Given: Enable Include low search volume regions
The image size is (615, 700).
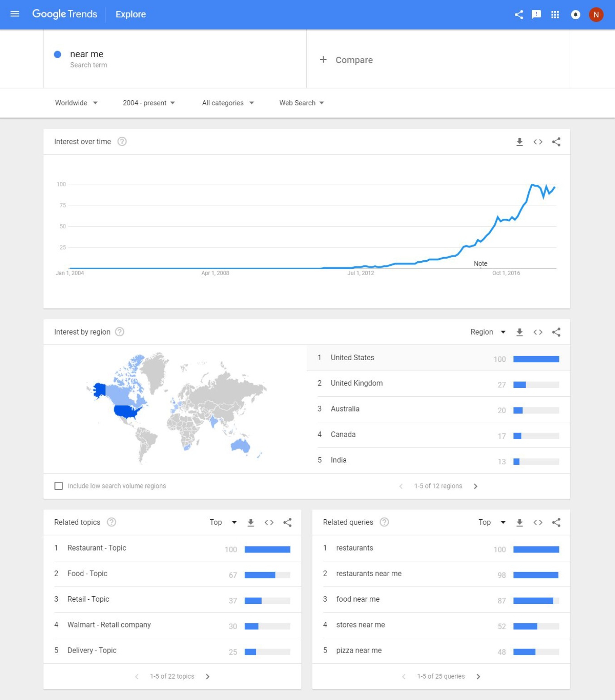Looking at the screenshot, I should point(58,486).
